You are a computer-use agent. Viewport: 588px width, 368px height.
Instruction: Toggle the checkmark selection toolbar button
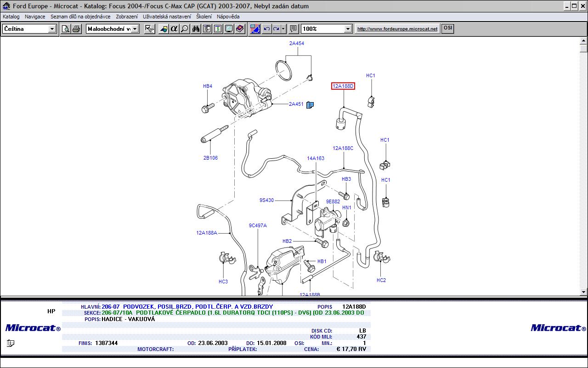pyautogui.click(x=150, y=29)
